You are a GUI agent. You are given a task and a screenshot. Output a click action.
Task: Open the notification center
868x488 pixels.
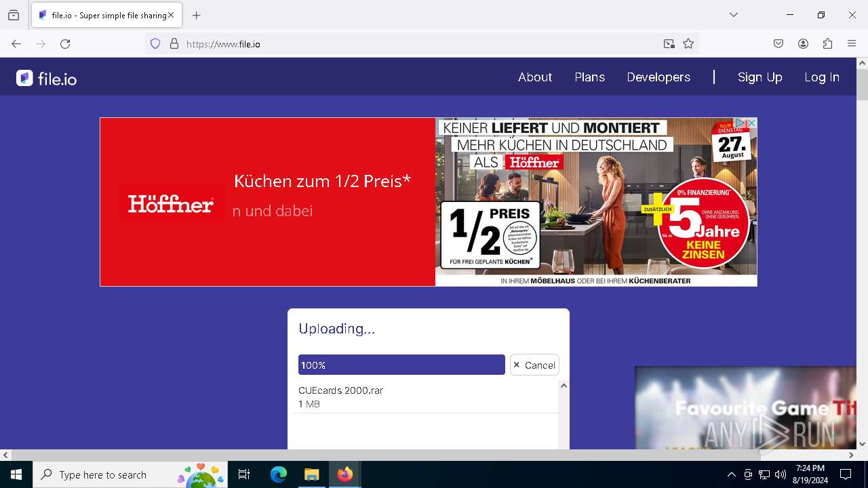pyautogui.click(x=846, y=474)
